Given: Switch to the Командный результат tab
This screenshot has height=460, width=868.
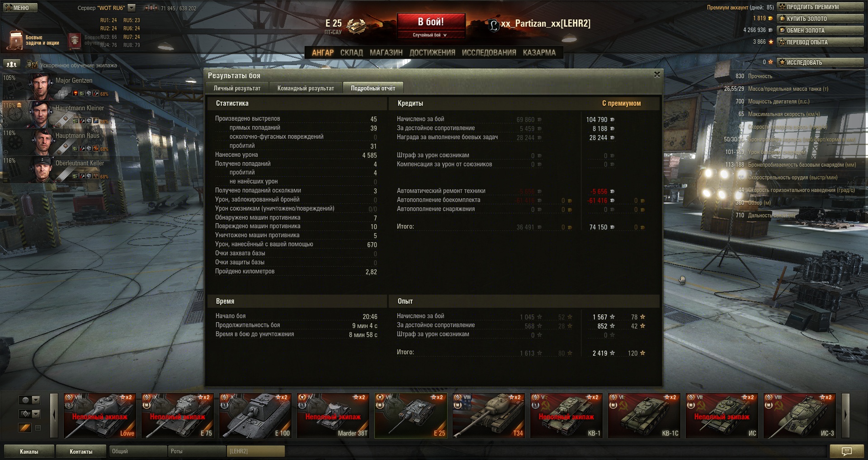Looking at the screenshot, I should coord(306,88).
